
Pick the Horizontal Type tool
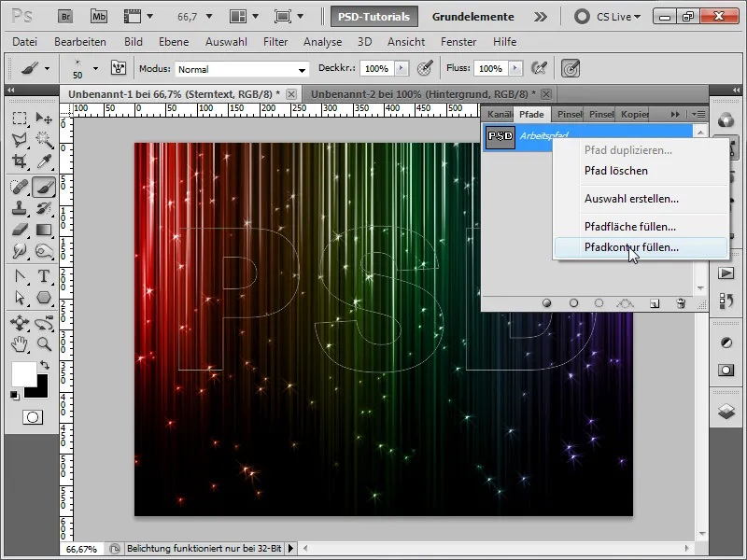pos(44,276)
